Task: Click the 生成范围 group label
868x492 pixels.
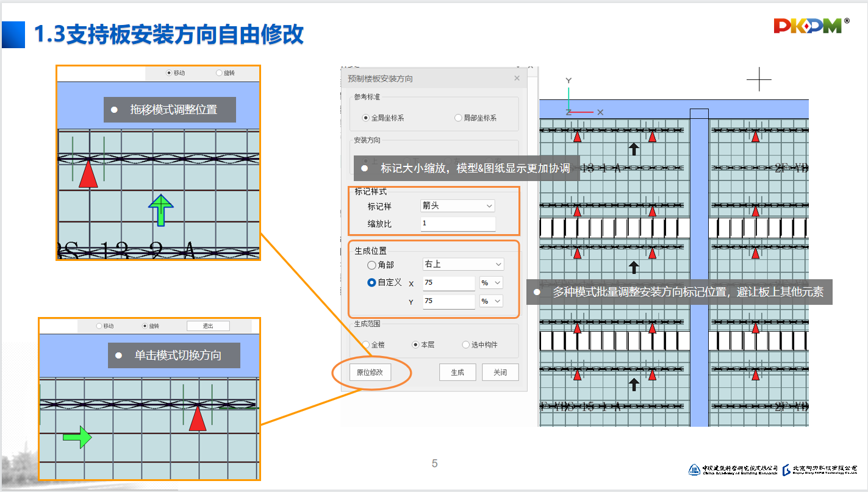Action: click(x=368, y=324)
